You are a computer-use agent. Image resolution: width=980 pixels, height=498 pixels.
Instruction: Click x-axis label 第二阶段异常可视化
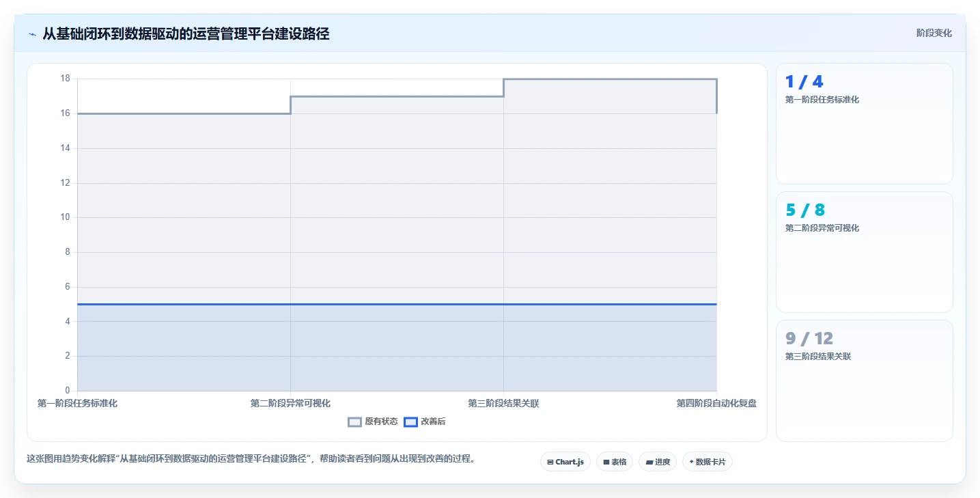pyautogui.click(x=290, y=404)
